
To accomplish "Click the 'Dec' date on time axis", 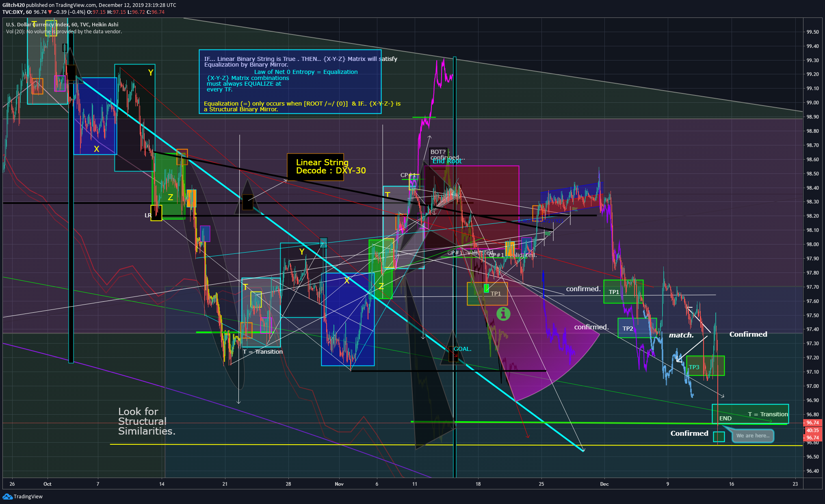I will pos(604,484).
